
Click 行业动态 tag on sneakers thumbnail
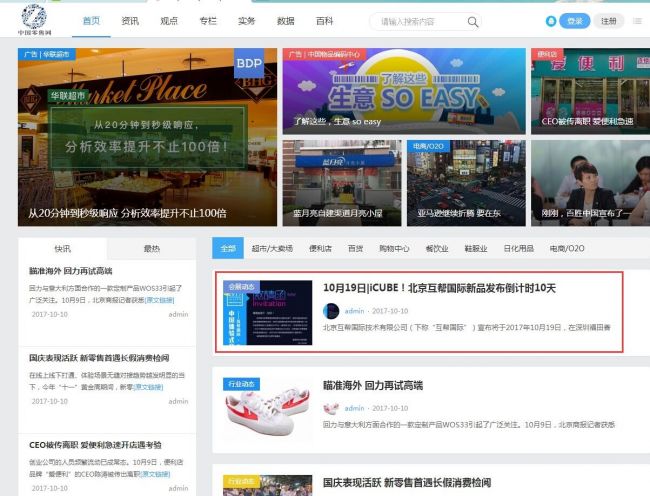[x=241, y=384]
